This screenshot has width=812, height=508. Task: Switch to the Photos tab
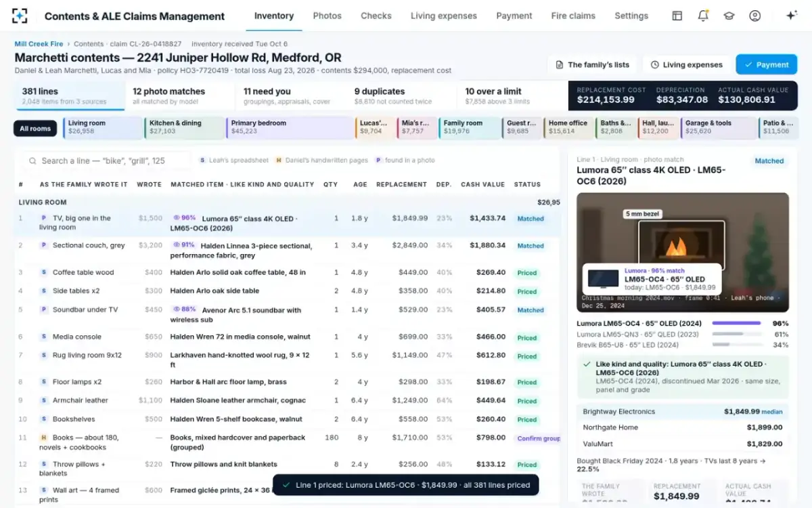(x=328, y=16)
